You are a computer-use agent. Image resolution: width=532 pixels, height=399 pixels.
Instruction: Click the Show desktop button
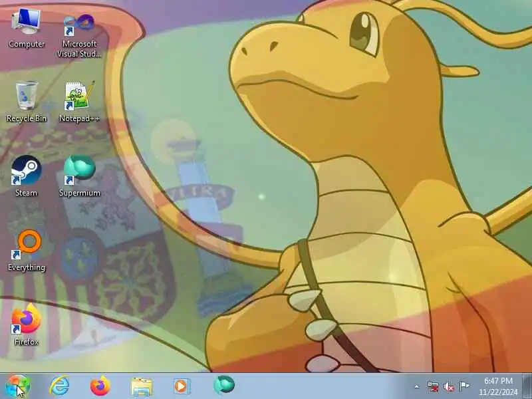527,386
